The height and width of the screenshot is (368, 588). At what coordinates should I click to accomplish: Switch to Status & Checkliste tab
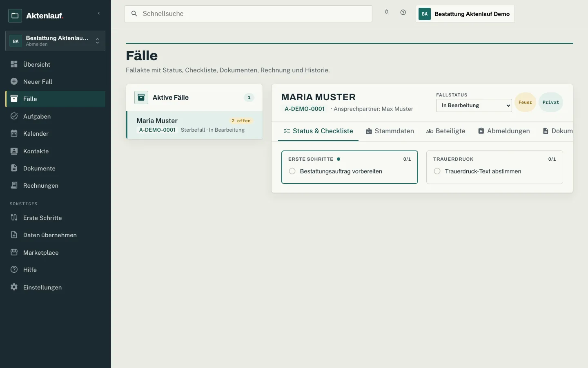(318, 131)
